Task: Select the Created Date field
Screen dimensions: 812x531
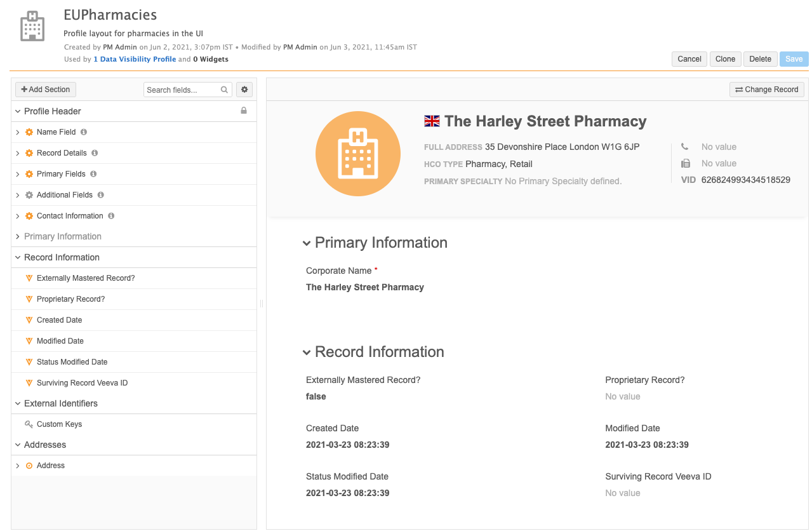Action: [x=59, y=320]
